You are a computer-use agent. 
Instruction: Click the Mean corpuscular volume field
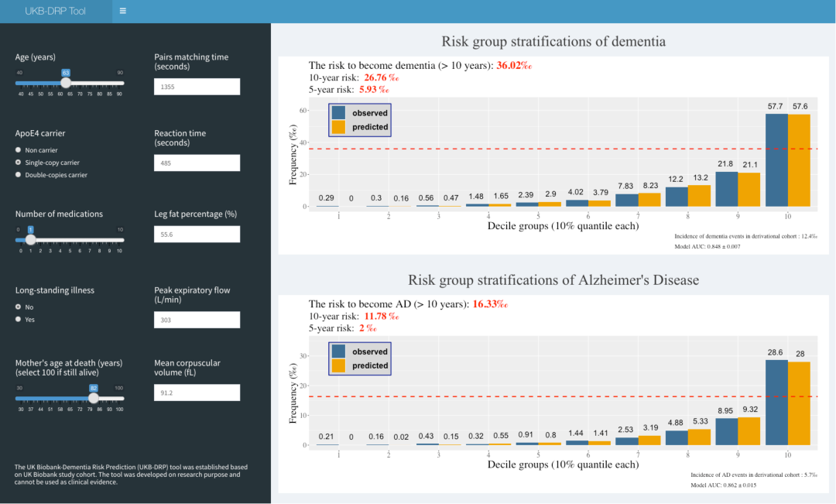197,393
